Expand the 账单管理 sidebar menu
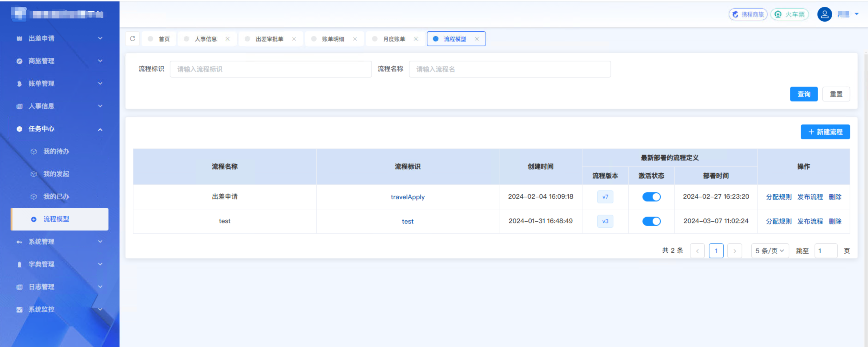Image resolution: width=868 pixels, height=347 pixels. (x=100, y=84)
